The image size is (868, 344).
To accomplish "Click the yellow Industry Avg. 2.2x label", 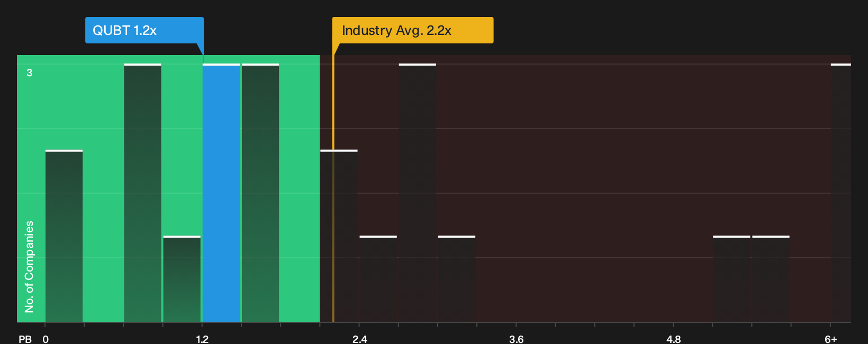I will (x=413, y=30).
